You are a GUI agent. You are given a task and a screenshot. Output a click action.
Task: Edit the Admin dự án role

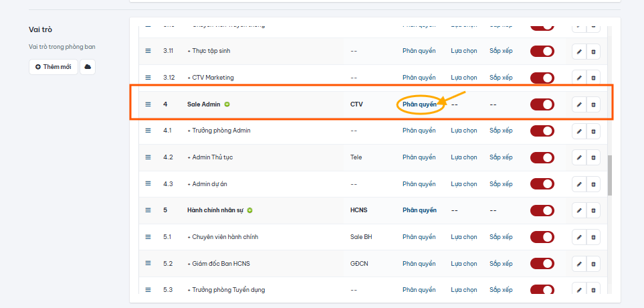[x=579, y=184]
